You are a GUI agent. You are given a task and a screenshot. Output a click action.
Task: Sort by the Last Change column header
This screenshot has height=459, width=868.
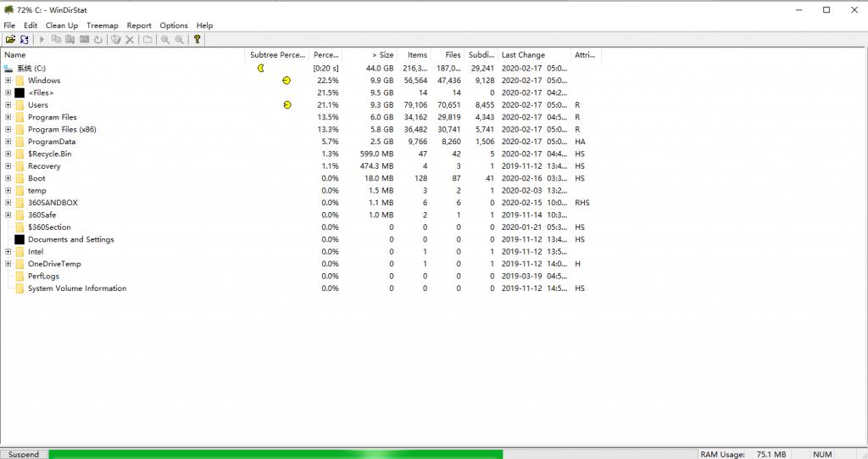[x=534, y=55]
